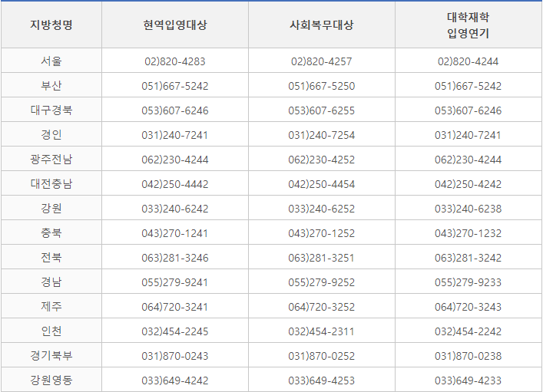Click phone number 064)720-3241
This screenshot has height=392, width=543.
pos(175,308)
